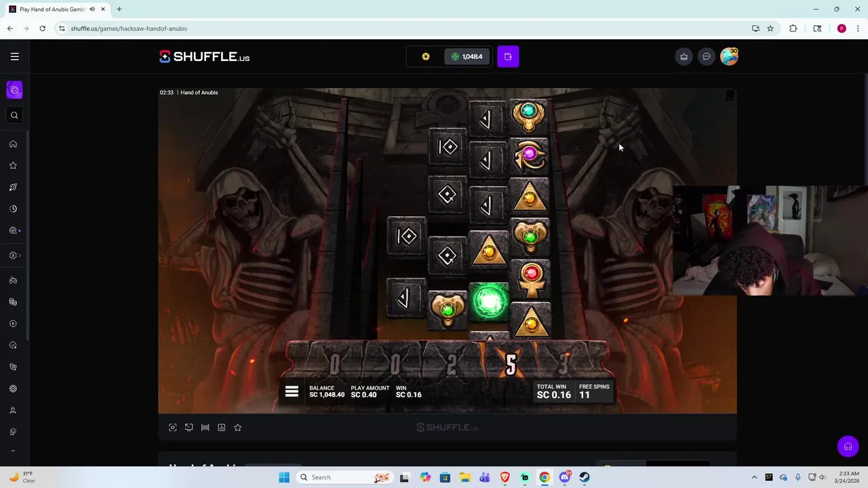Close the Hand of Anubis browser tab

102,9
